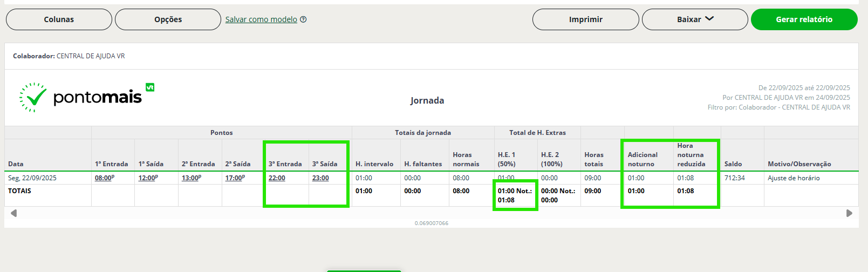Click the 22:00 third entry time

tap(277, 178)
